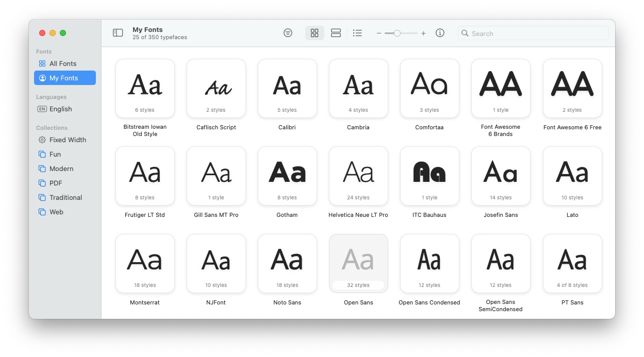Open the Fun collection
Screen dimensions: 644x357
tap(65, 154)
